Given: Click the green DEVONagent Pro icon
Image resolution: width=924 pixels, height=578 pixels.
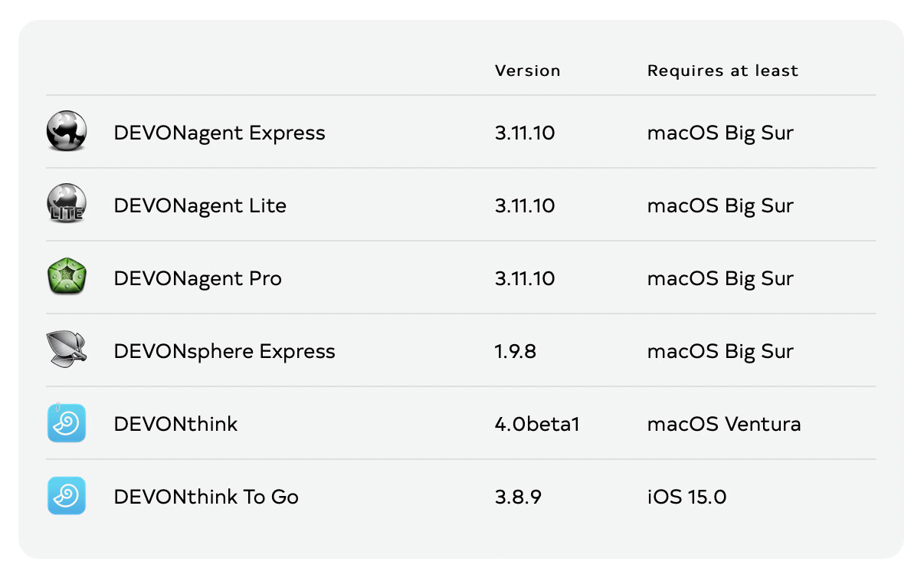Looking at the screenshot, I should point(67,277).
